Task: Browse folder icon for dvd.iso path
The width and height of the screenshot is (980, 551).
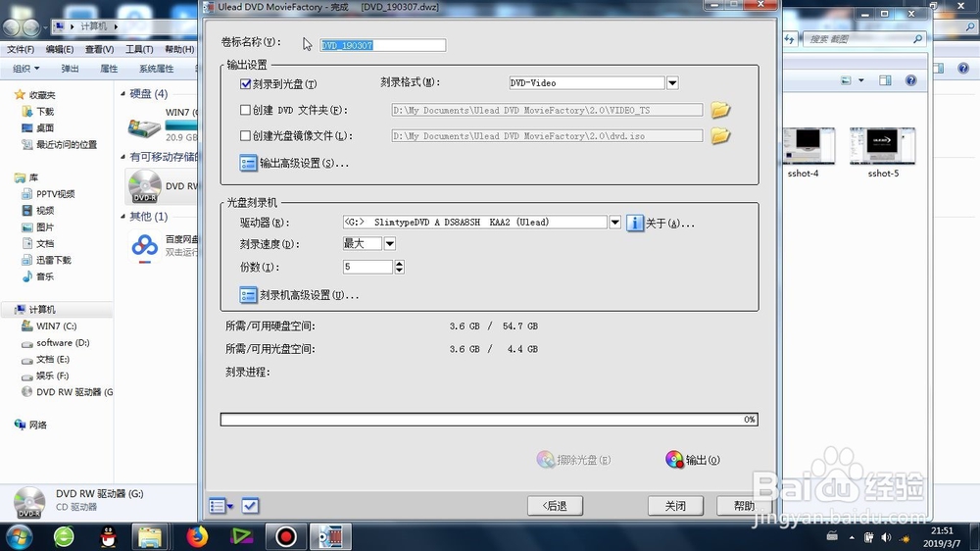Action: tap(720, 135)
